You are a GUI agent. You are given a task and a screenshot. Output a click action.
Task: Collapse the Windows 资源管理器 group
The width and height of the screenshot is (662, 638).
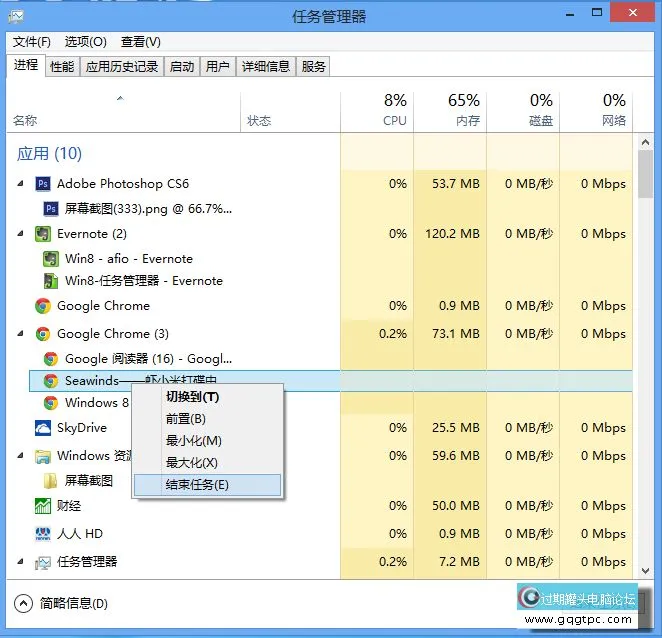(20, 456)
